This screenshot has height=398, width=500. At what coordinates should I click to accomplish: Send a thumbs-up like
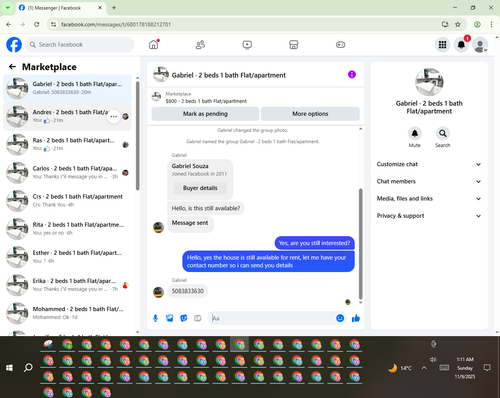(356, 318)
